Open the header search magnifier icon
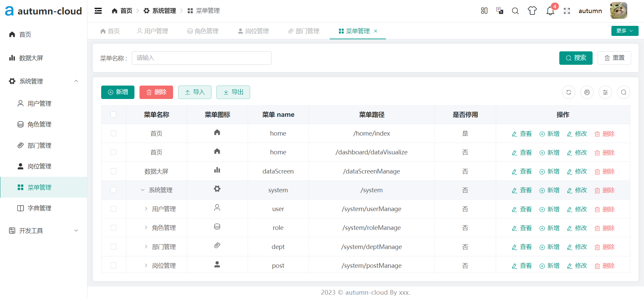 point(515,11)
